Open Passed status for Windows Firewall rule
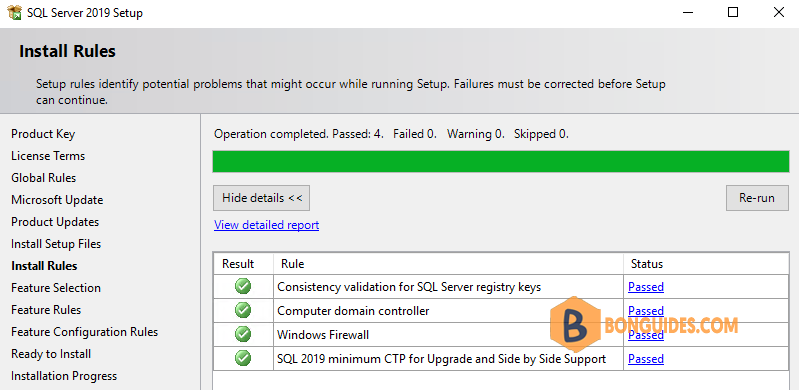799x390 pixels. [646, 335]
